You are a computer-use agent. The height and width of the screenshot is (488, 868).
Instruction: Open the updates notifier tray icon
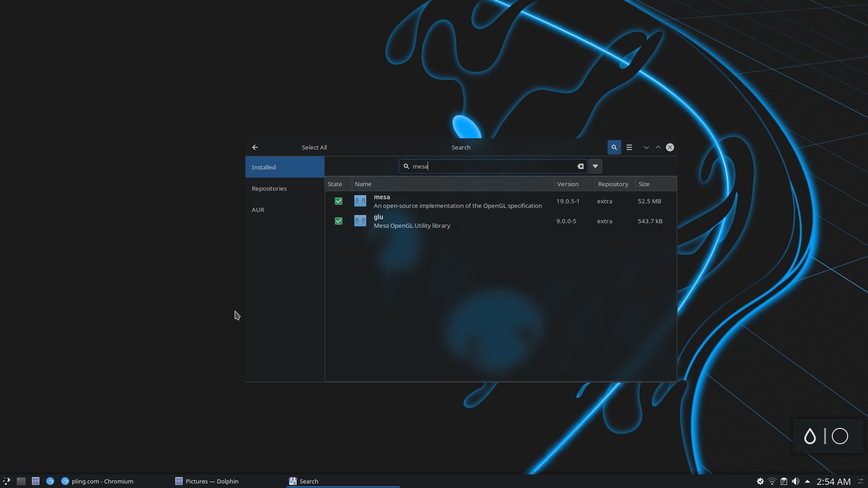760,481
